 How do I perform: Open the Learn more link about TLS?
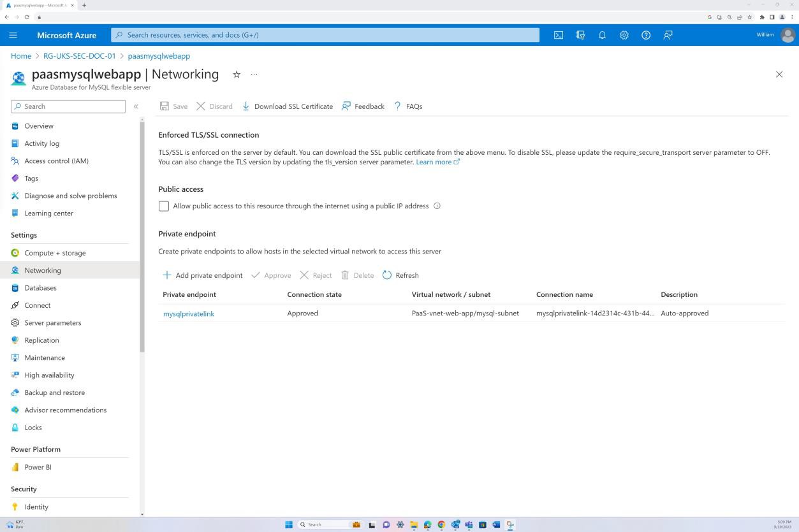point(434,161)
